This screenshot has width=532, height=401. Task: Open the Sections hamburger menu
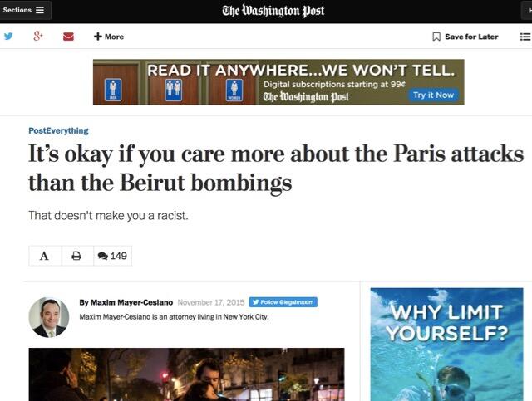24,10
